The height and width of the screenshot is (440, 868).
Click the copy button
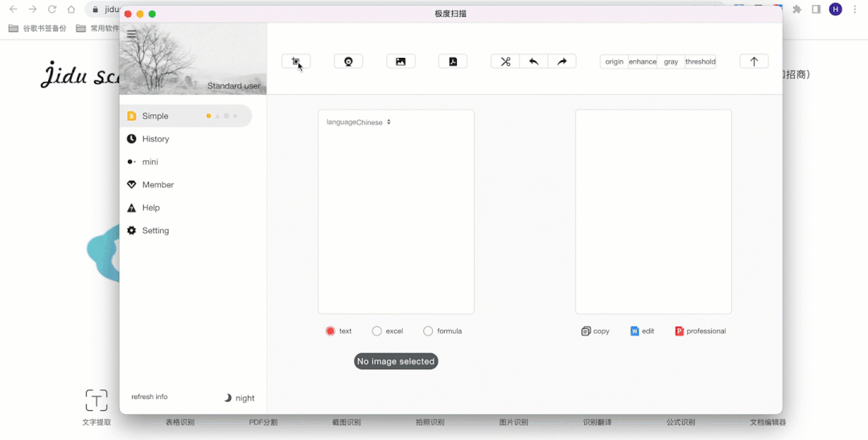pos(595,331)
